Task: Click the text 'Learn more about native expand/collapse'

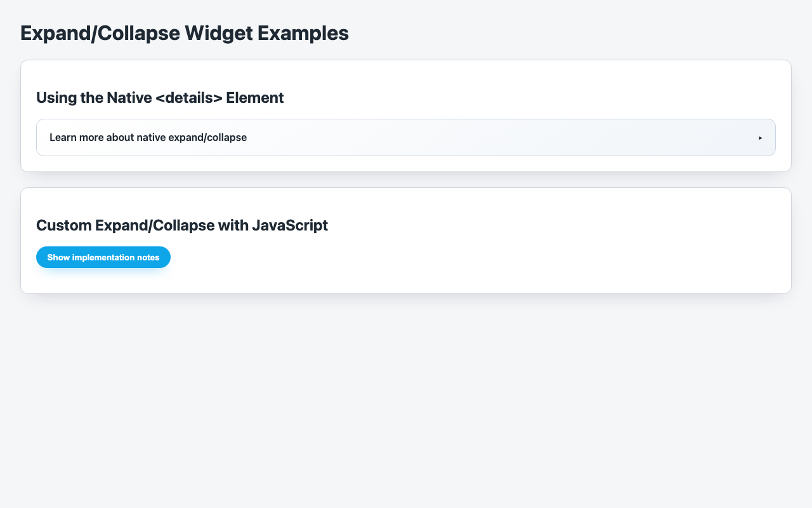Action: pos(148,137)
